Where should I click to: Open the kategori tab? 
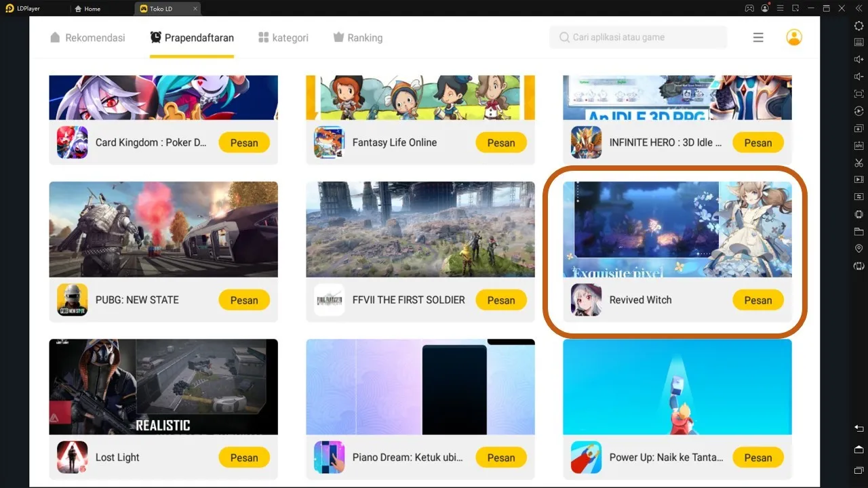283,37
